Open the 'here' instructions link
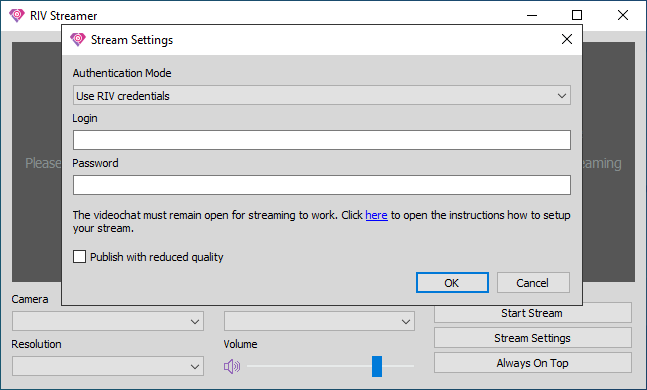647x390 pixels. pos(376,215)
